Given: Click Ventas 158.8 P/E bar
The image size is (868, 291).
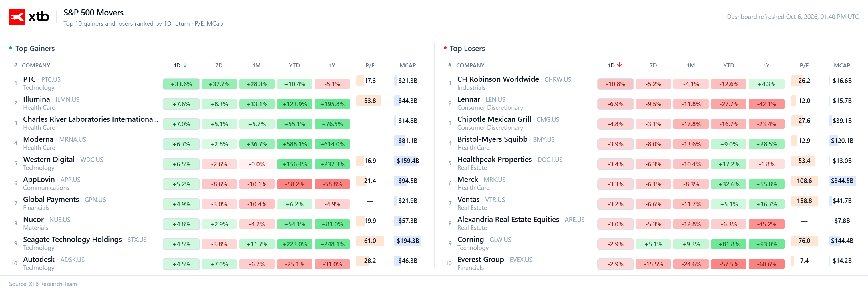Looking at the screenshot, I should (804, 201).
